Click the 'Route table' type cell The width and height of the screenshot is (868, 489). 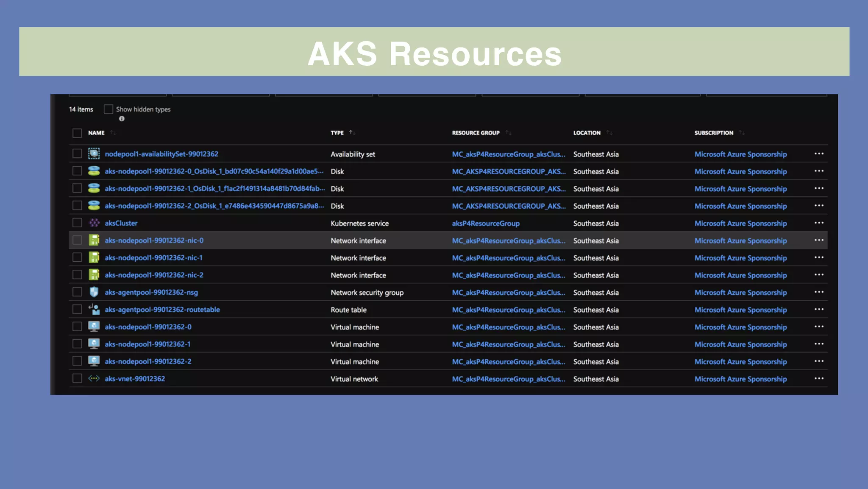pos(348,310)
